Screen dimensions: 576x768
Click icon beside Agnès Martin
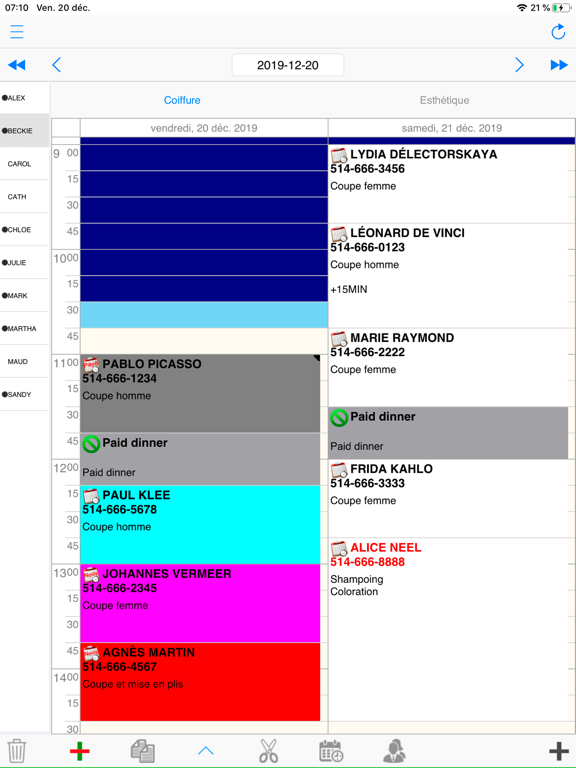pyautogui.click(x=91, y=654)
